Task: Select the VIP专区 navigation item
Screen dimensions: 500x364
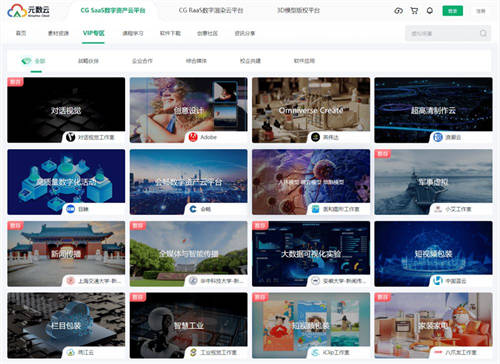Action: (93, 33)
